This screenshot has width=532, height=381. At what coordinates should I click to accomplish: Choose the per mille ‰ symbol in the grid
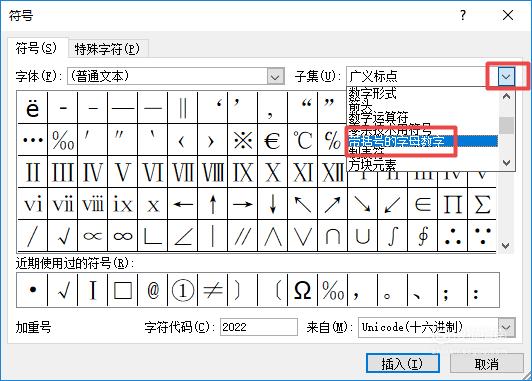click(63, 139)
